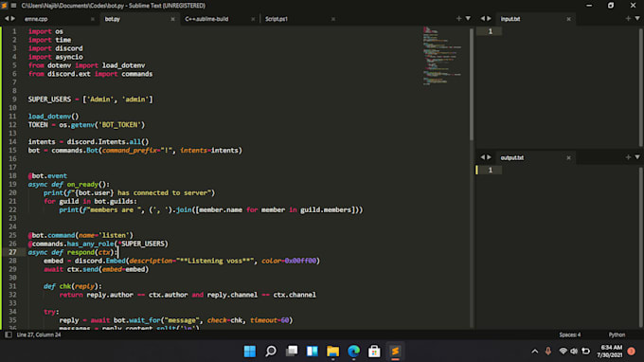Close the Script.ps1 tab
The width and height of the screenshot is (644, 362).
(x=333, y=19)
